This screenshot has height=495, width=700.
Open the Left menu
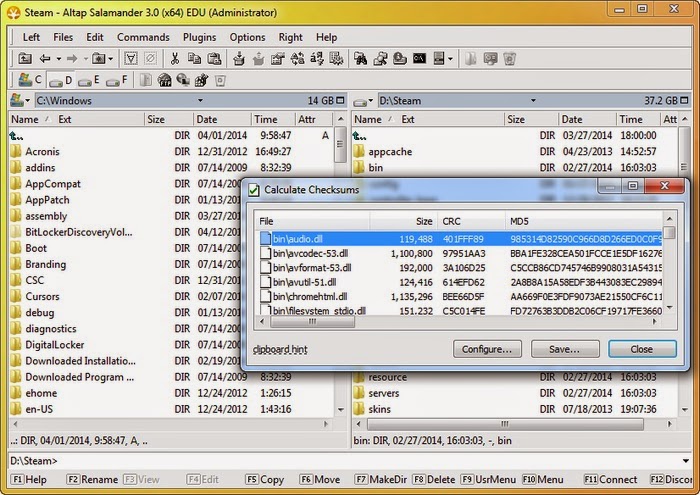tap(31, 37)
